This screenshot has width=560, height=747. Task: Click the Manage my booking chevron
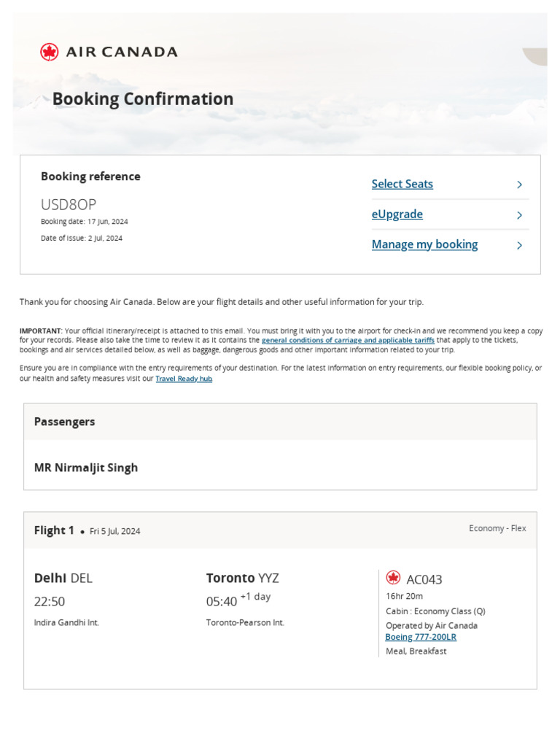tap(519, 246)
